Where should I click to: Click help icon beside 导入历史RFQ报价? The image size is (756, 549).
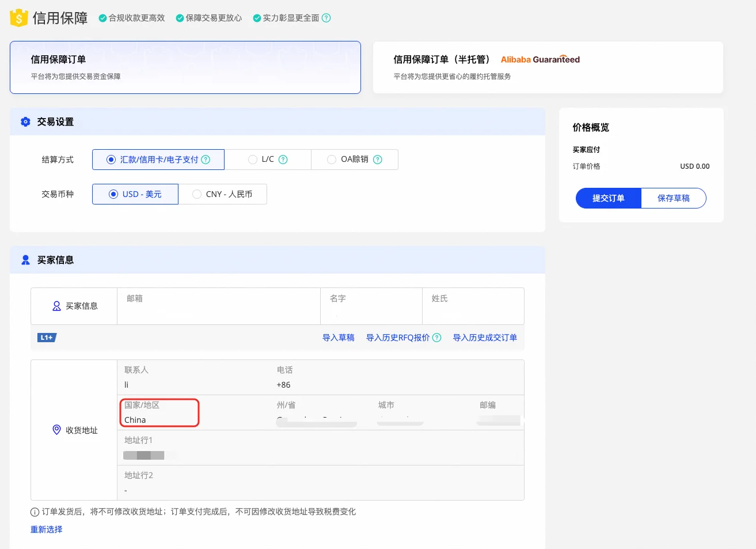click(437, 338)
